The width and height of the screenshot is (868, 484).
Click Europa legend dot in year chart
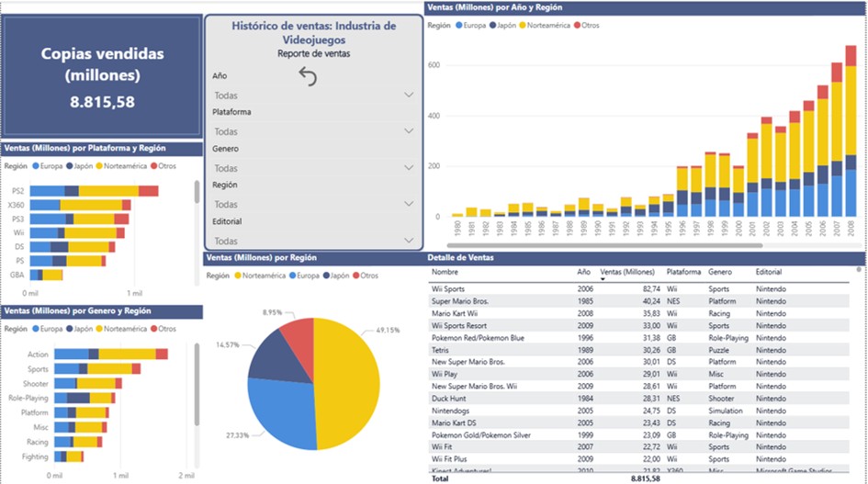point(459,25)
